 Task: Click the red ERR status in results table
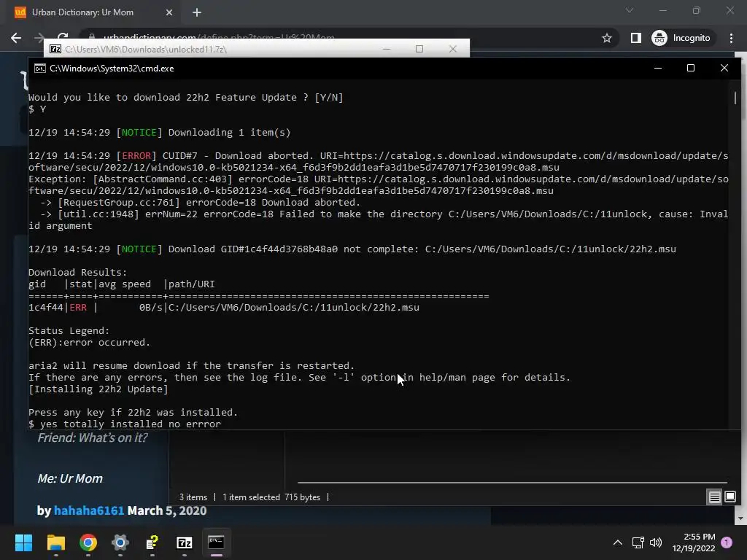78,307
